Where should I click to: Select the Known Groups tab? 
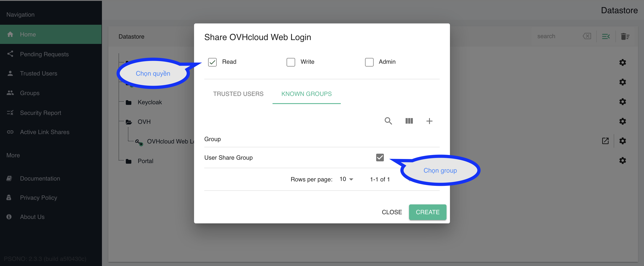[306, 94]
